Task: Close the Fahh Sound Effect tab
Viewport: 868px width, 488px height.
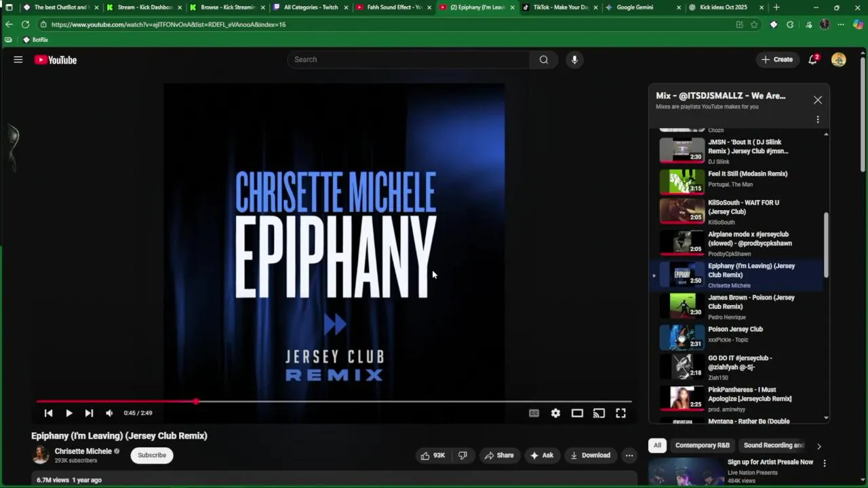Action: pos(429,7)
